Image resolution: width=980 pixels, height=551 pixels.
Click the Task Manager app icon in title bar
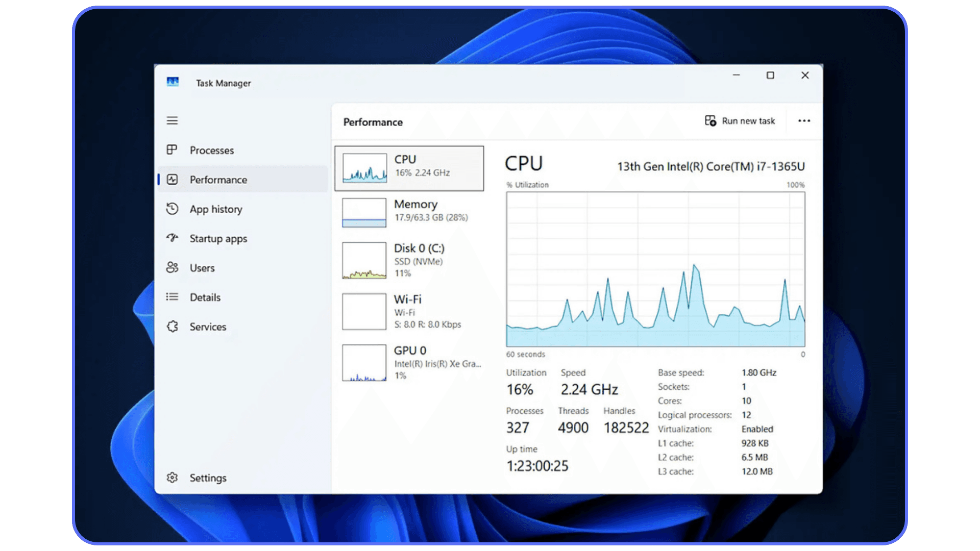173,82
